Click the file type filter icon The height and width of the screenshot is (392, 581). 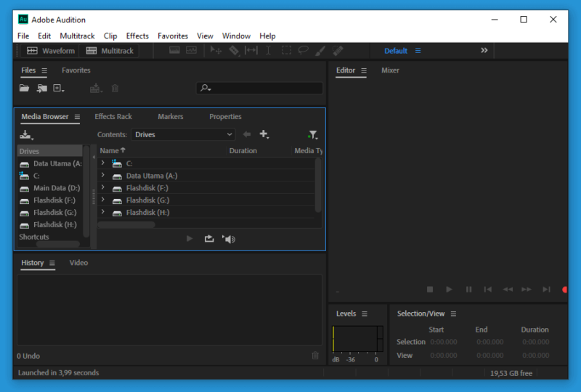tap(313, 134)
